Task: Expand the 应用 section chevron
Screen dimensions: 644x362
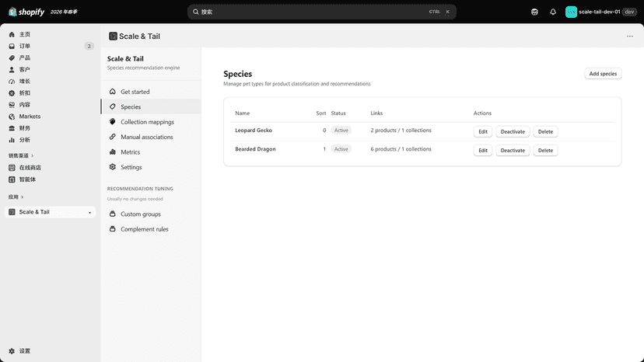Action: [x=23, y=197]
